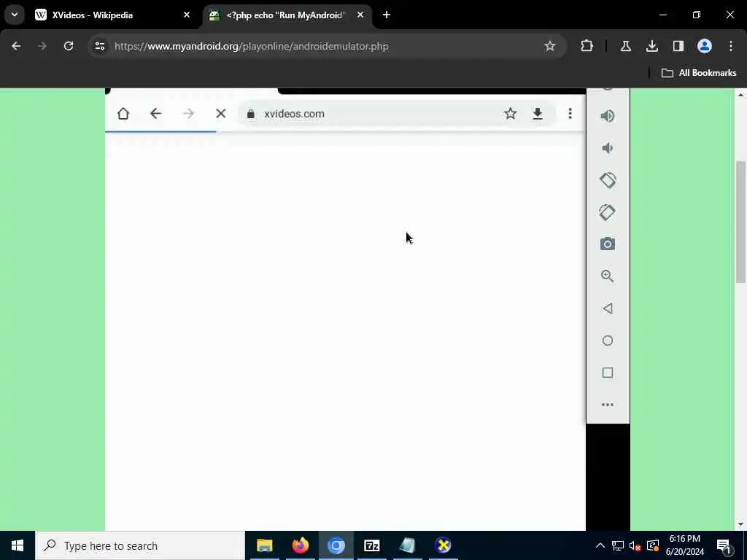Close the Run MyAndroid tab

360,15
